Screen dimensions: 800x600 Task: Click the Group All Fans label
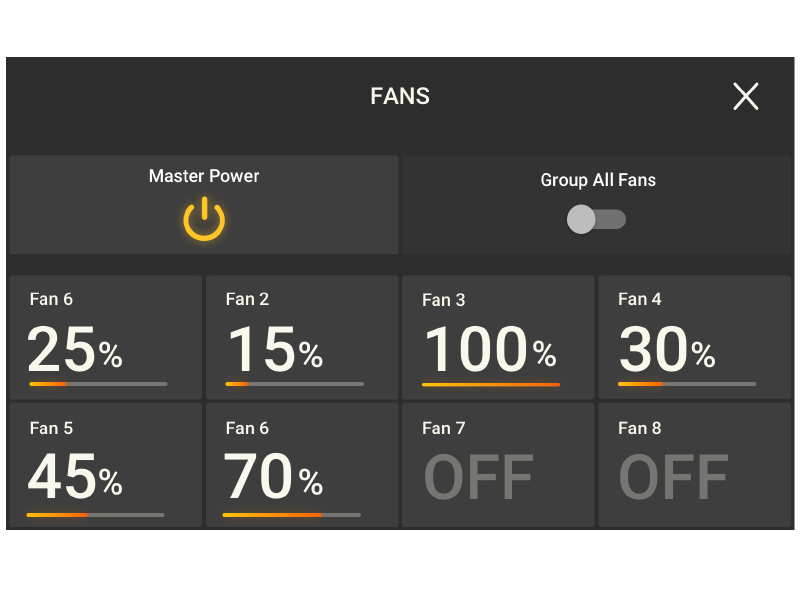(598, 181)
